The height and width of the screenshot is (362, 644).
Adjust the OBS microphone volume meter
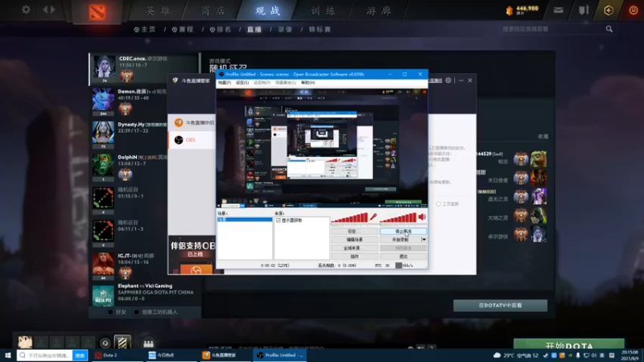click(x=349, y=218)
